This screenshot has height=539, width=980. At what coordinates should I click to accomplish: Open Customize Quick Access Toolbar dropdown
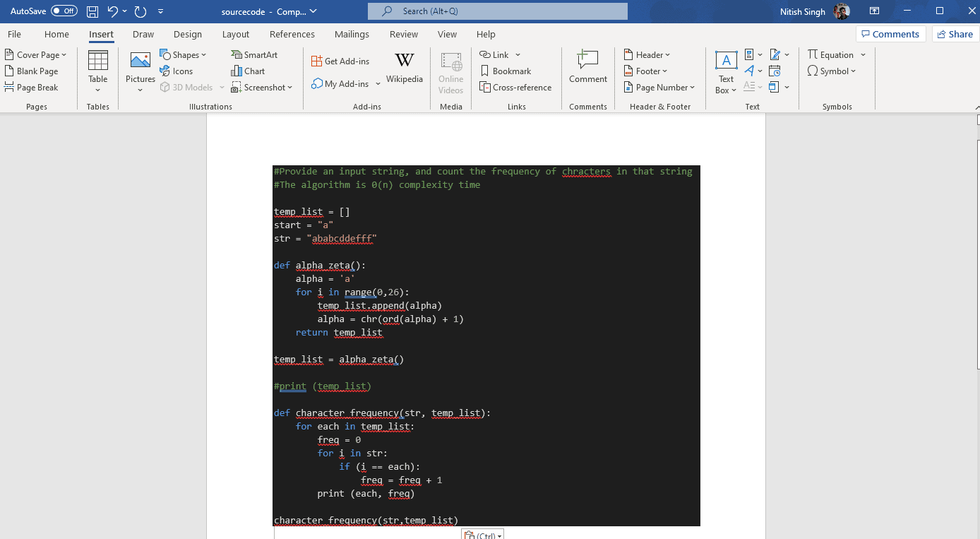click(x=161, y=11)
